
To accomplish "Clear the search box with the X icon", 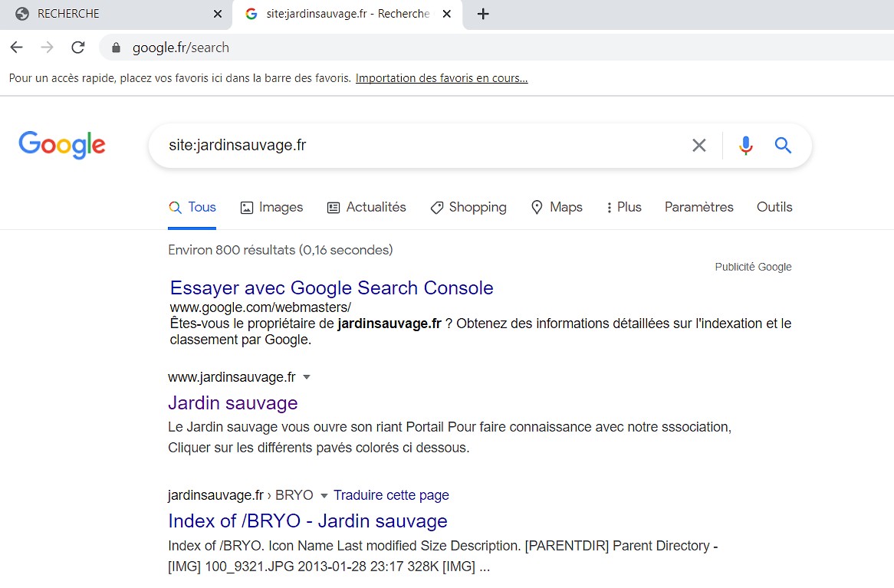I will click(x=699, y=146).
